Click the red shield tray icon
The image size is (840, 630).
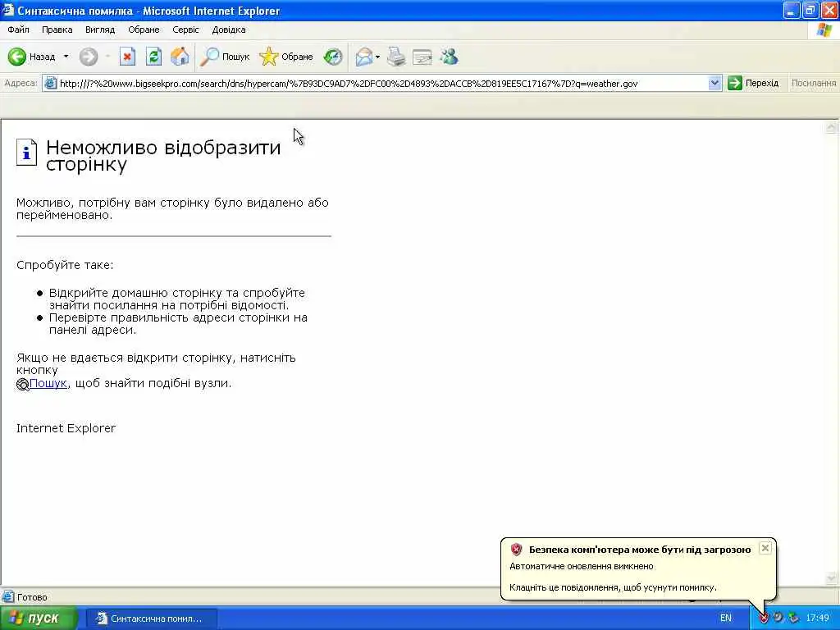(x=764, y=619)
